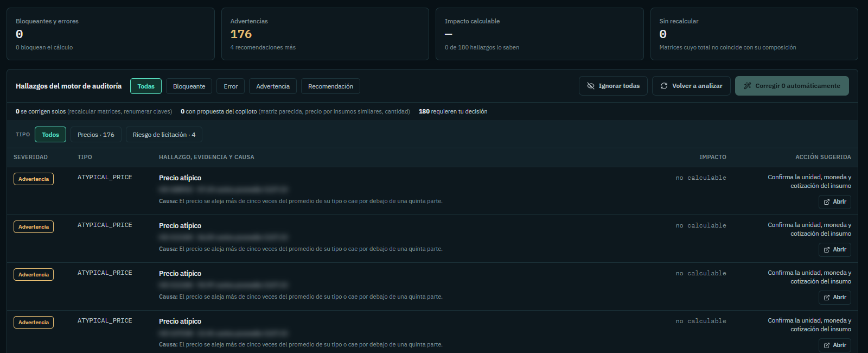Click the crossed-eye icon in Ignorar todas
Screen dimensions: 868x353
(591, 86)
